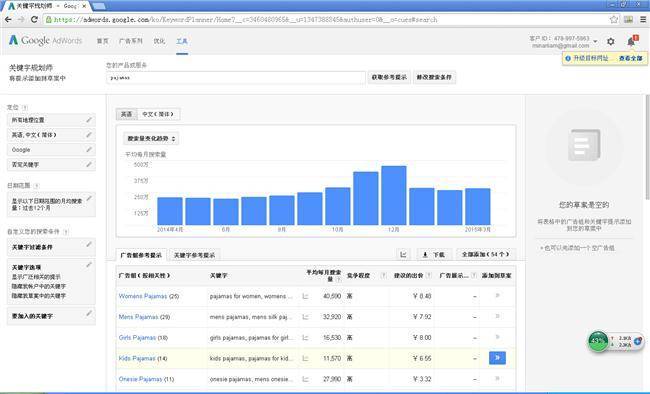This screenshot has height=394, width=650.
Task: Click the download button
Action: (434, 254)
